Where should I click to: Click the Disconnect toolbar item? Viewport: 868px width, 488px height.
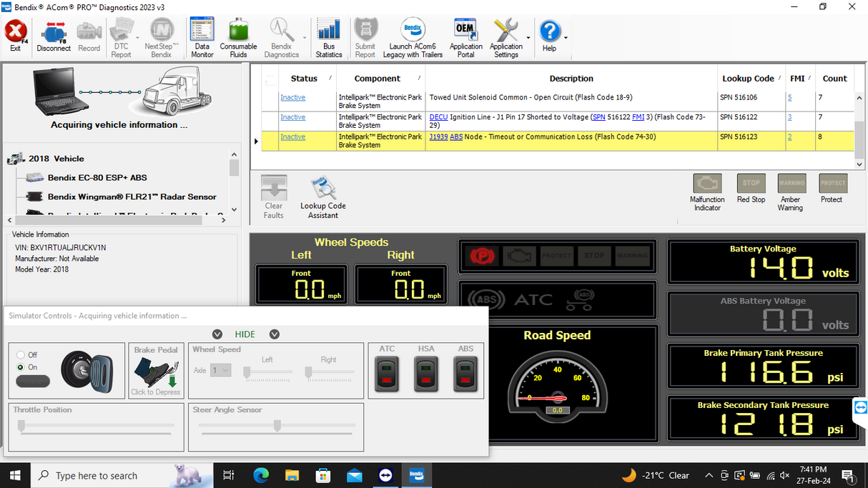point(54,36)
